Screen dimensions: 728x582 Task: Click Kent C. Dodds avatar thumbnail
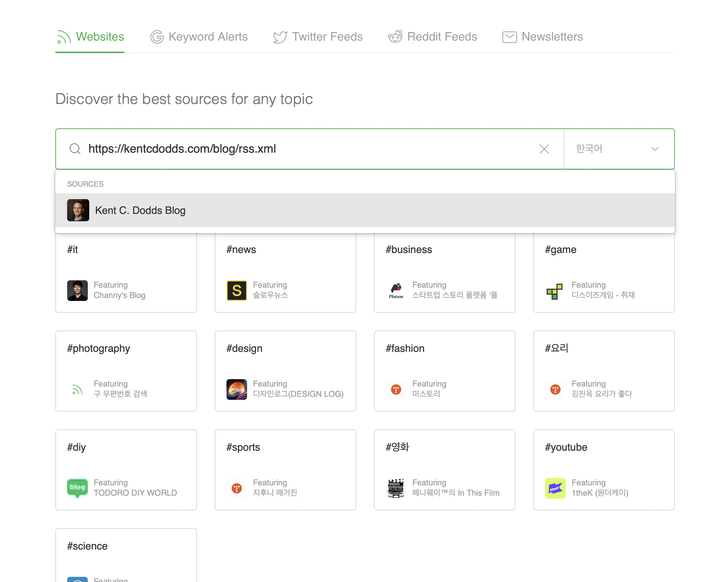coord(78,210)
